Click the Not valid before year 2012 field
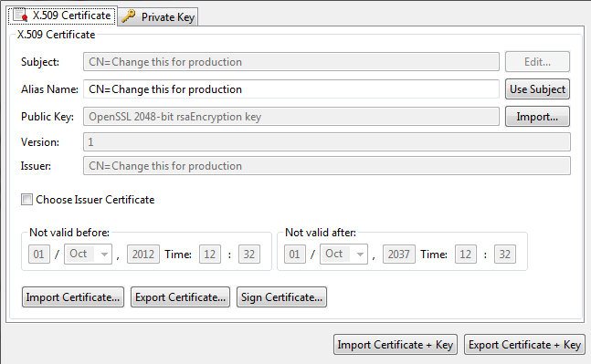Image resolution: width=591 pixels, height=364 pixels. tap(143, 255)
